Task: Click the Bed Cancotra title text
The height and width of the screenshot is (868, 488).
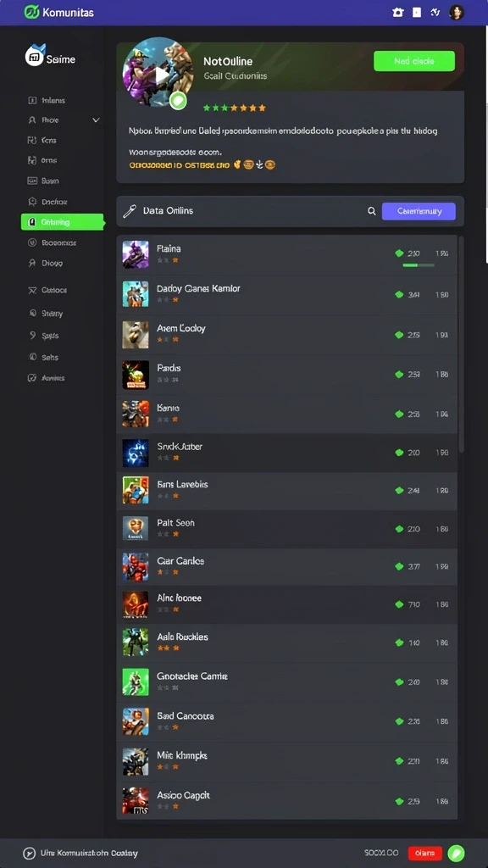Action: point(186,715)
